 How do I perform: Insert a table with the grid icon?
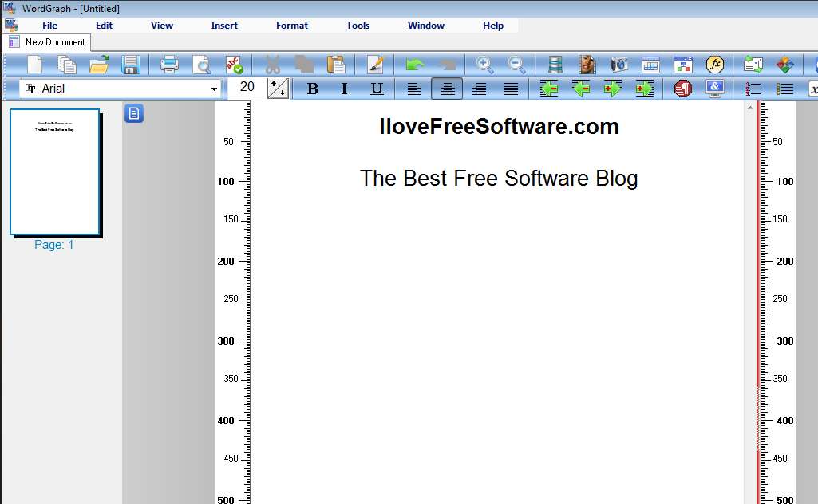click(x=650, y=65)
